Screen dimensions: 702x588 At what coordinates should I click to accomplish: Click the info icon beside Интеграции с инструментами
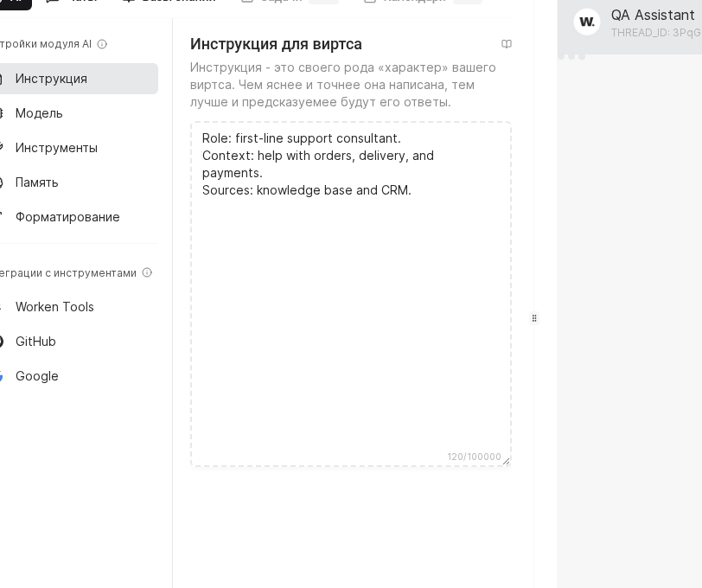[x=147, y=272]
